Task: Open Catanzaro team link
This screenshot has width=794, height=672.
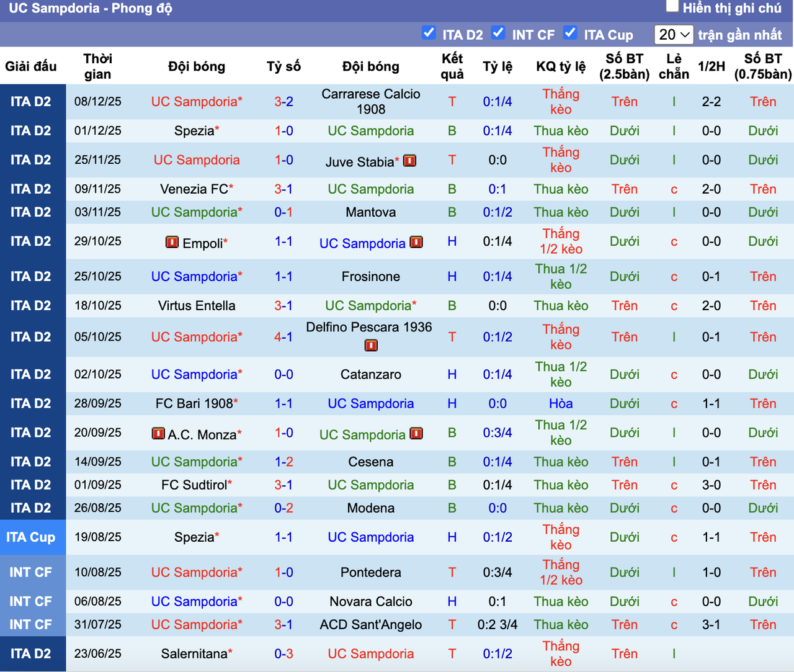Action: coord(371,375)
